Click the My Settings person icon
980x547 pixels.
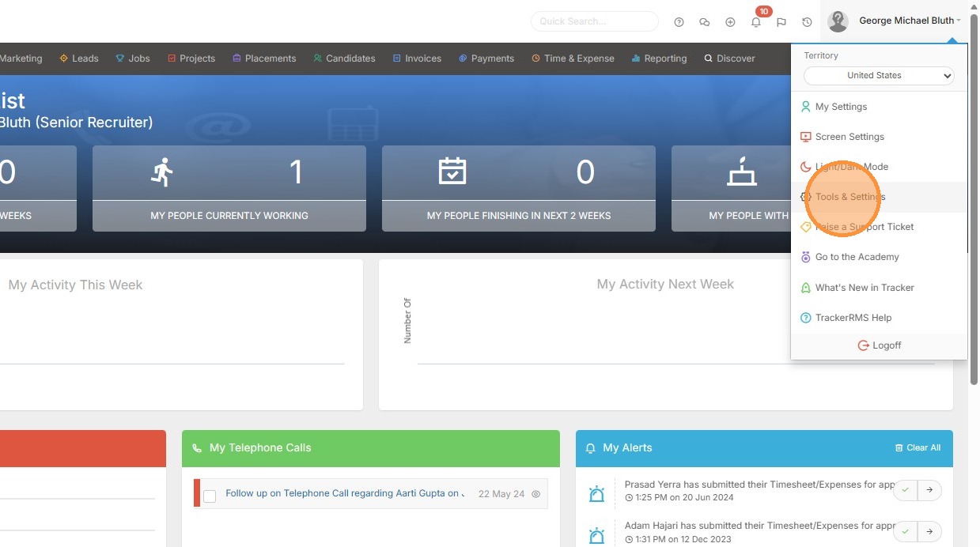pos(806,107)
